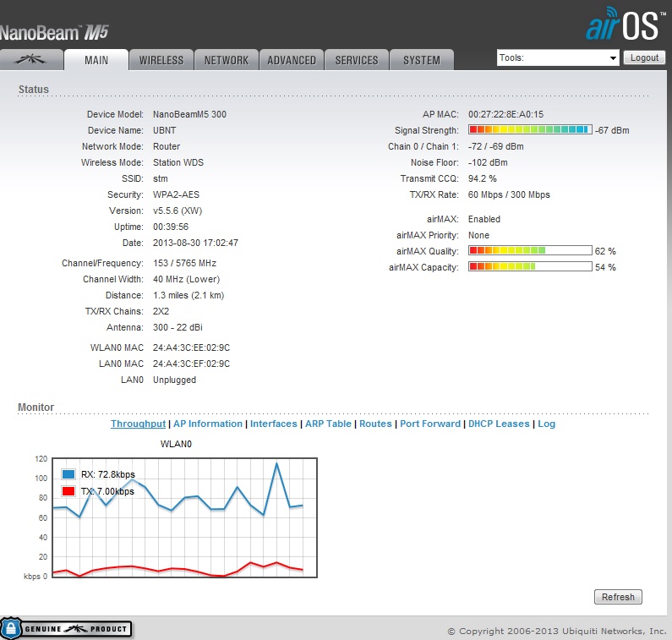
Task: Open the WIRELESS tab
Action: coord(161,60)
